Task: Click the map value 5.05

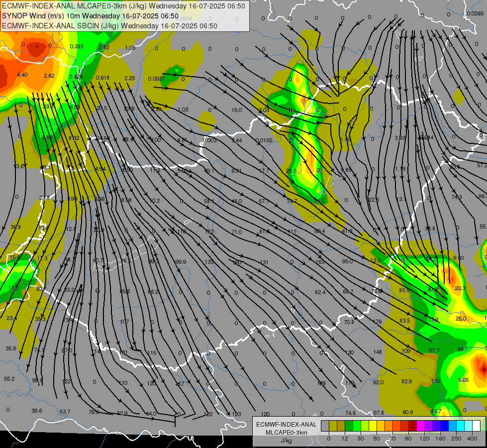Action: click(x=464, y=380)
